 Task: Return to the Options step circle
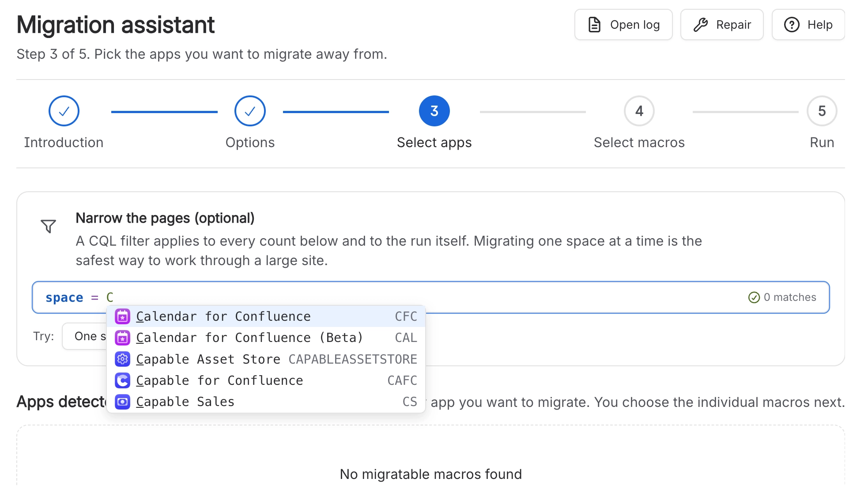click(x=250, y=111)
